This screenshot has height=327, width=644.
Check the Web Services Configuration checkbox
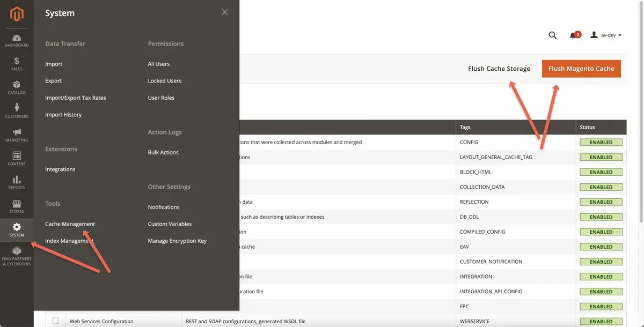pyautogui.click(x=55, y=321)
